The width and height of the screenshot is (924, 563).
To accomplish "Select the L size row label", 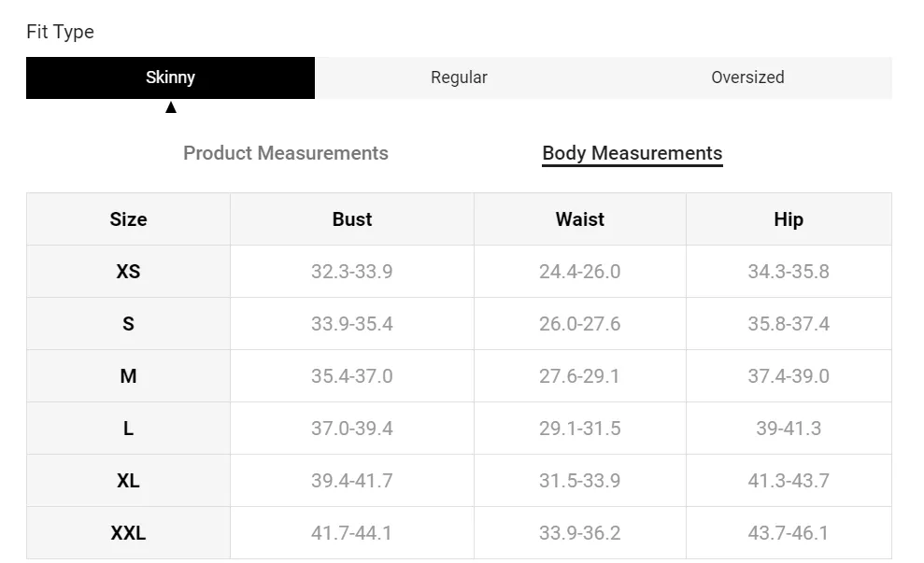I will (129, 429).
